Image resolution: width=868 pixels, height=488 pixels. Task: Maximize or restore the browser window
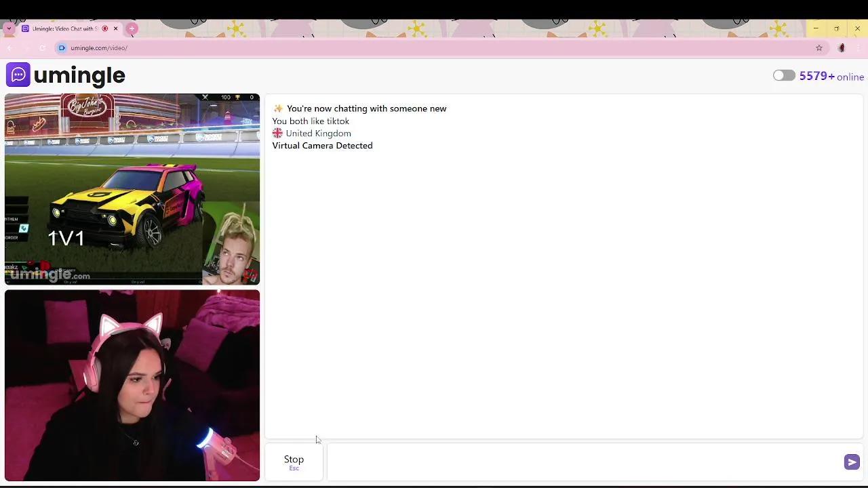837,28
